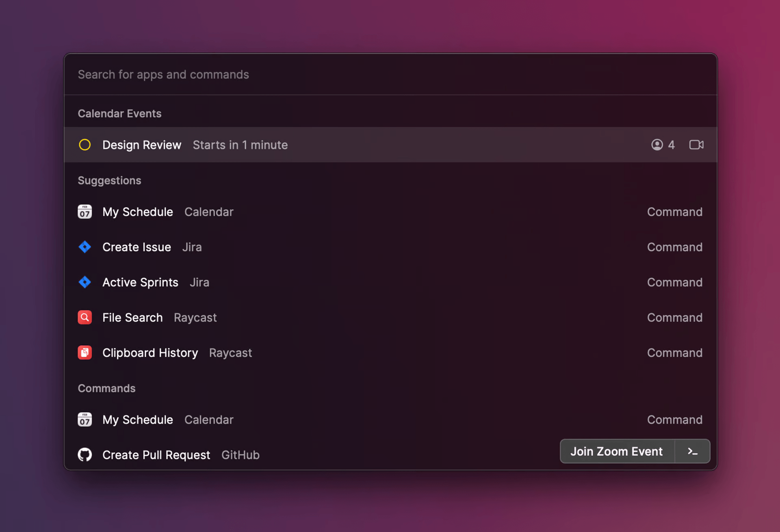Click the red Clipboard History icon
The height and width of the screenshot is (532, 780).
point(84,353)
